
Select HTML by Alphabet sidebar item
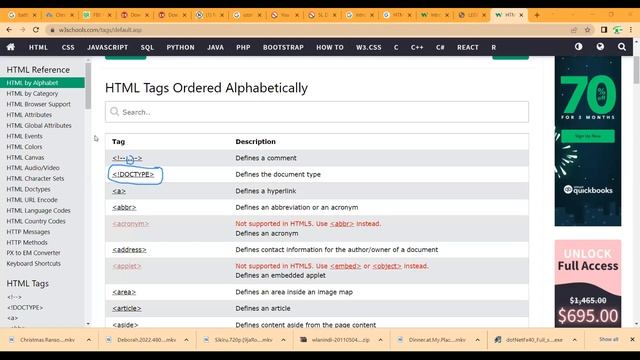[x=42, y=83]
